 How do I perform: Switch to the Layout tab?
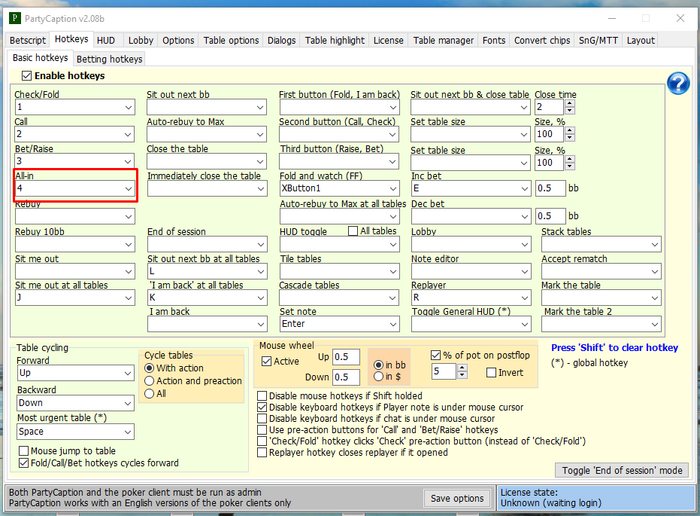click(641, 40)
